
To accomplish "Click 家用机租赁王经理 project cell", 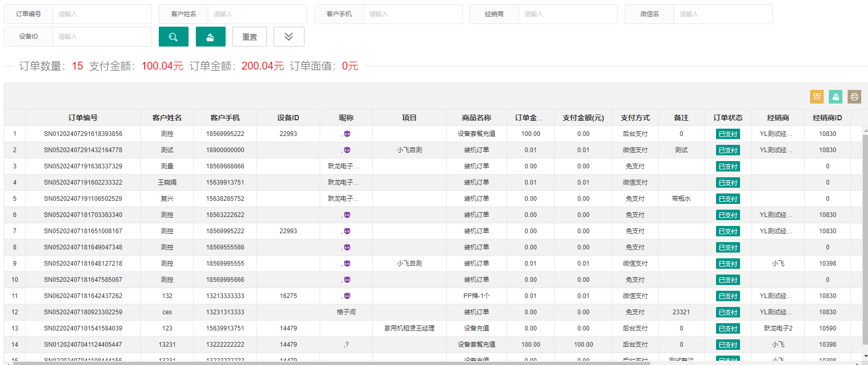I will point(409,328).
